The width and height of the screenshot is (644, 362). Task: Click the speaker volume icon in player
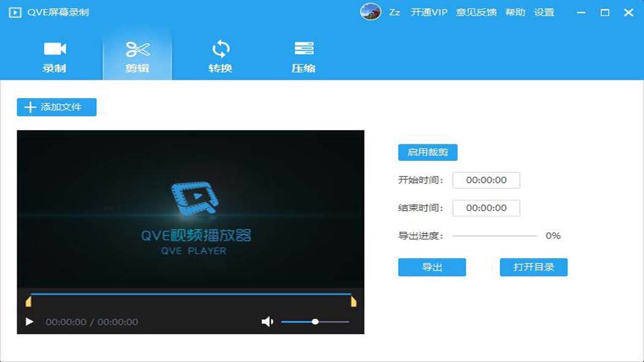(268, 321)
